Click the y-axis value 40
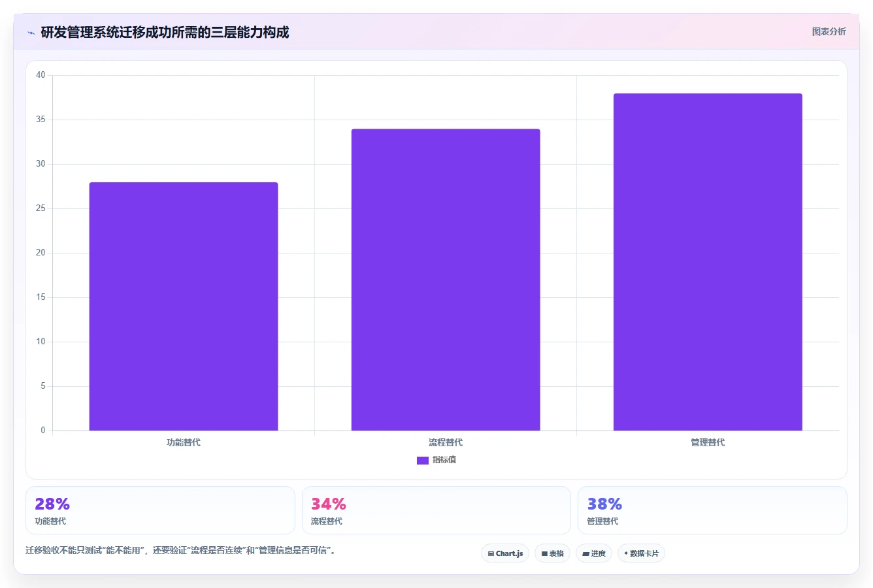This screenshot has height=588, width=873. [41, 75]
